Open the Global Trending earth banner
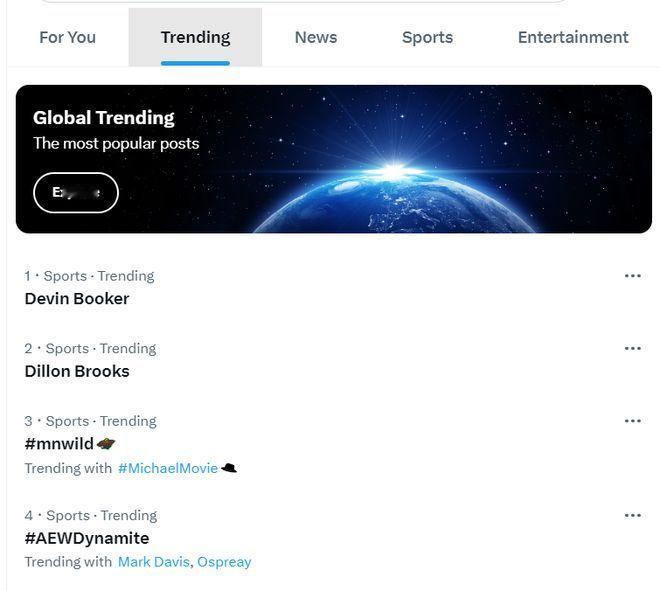660x591 pixels. click(x=400, y=160)
